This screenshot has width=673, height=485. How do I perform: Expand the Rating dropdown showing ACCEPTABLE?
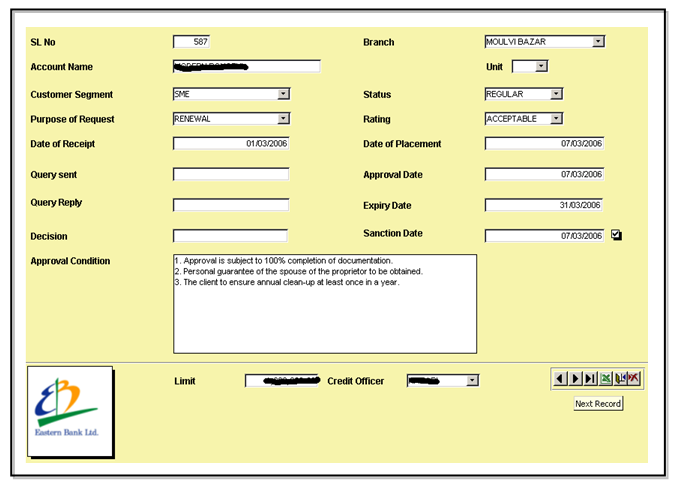point(556,118)
